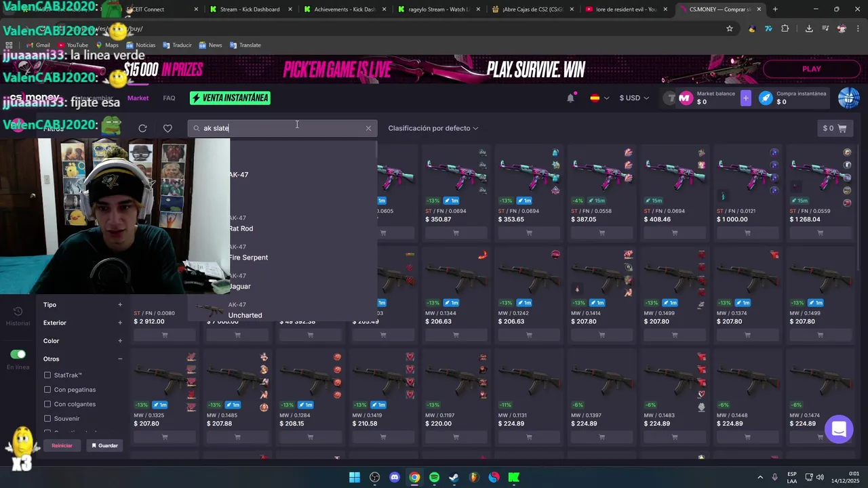Open the AK-47 item priced $ 408.46
Viewport: 868px width, 488px height.
tap(674, 193)
